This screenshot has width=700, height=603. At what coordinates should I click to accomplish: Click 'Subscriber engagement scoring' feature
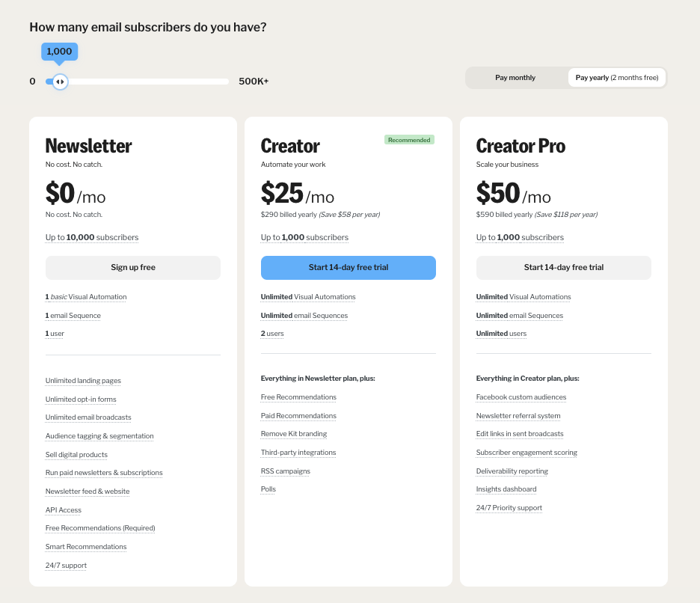click(x=526, y=453)
